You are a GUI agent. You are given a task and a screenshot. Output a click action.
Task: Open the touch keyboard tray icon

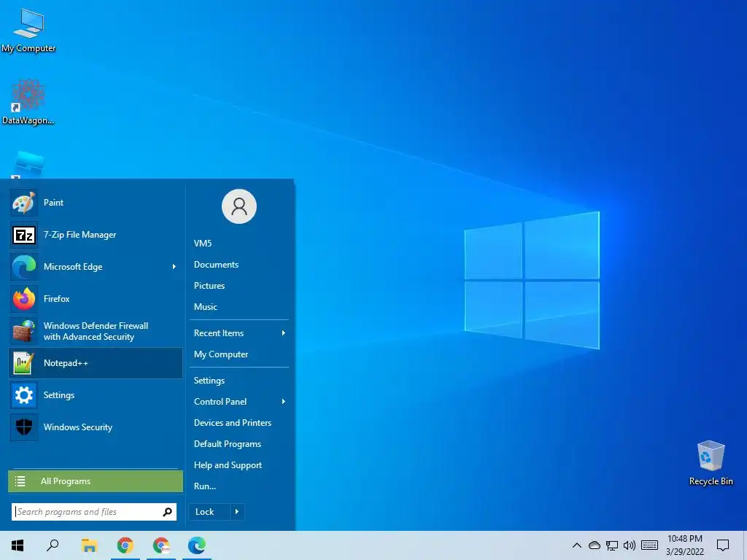point(649,545)
